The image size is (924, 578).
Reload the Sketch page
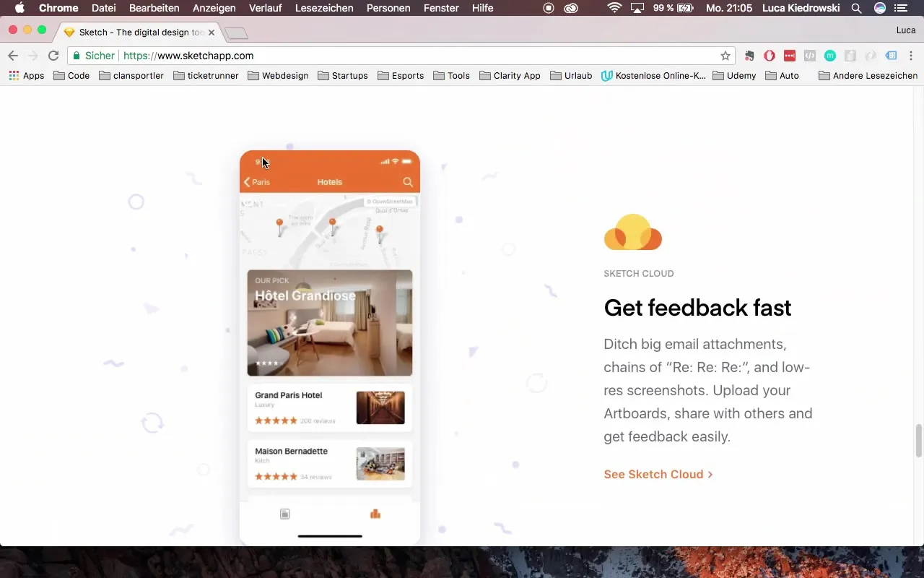[x=53, y=56]
